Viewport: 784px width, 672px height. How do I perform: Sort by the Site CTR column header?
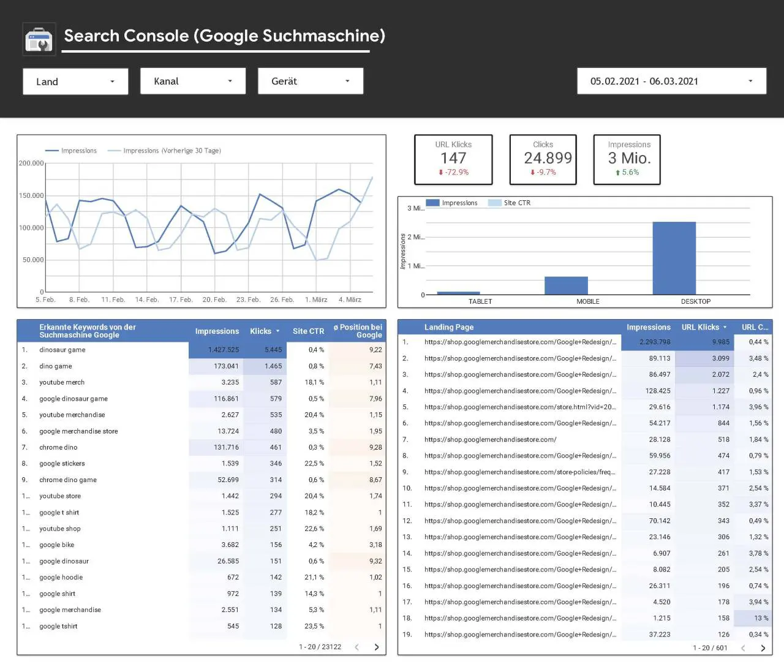coord(308,331)
